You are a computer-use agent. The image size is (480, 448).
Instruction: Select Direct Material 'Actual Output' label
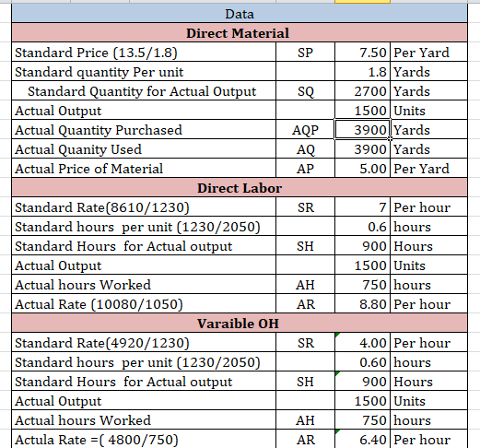pyautogui.click(x=144, y=111)
